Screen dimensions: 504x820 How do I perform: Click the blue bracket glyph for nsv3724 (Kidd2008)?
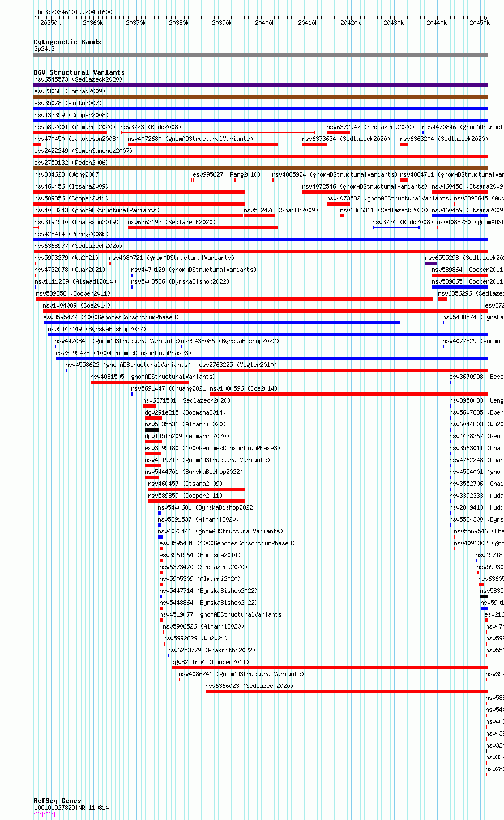click(x=396, y=228)
